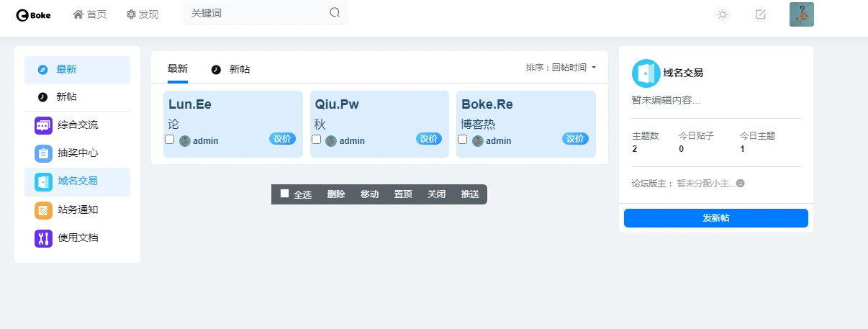Open the Boke.Re thread title
Image resolution: width=868 pixels, height=329 pixels.
(x=487, y=104)
